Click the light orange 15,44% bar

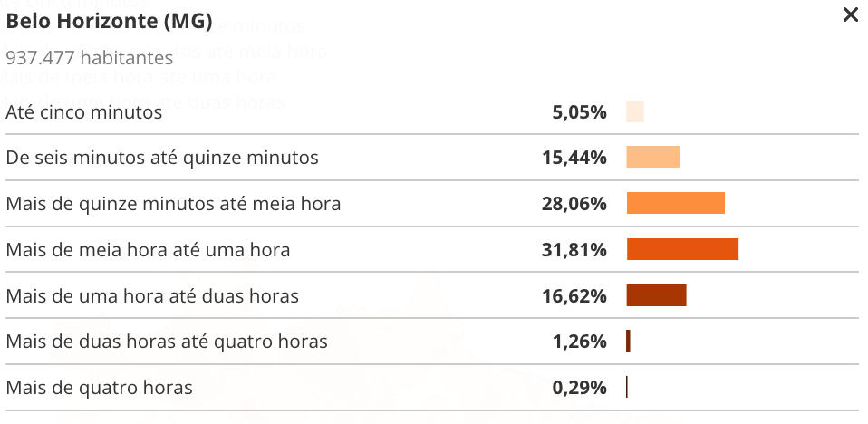pos(652,158)
